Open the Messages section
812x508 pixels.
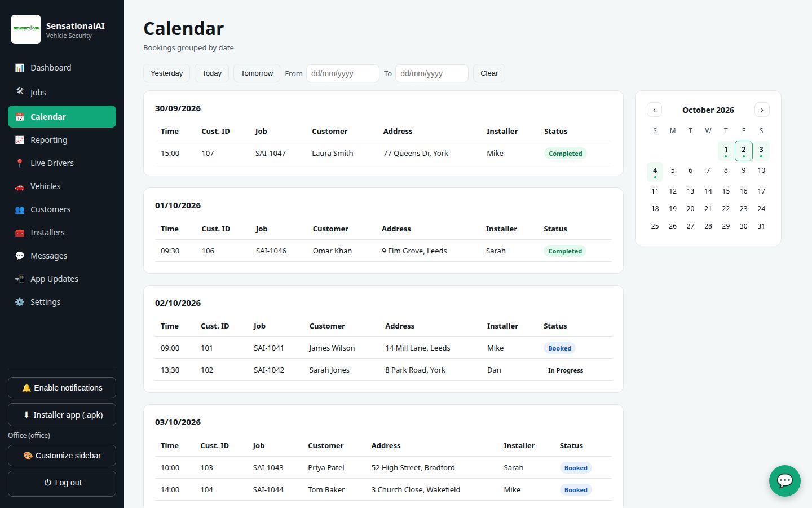62,256
